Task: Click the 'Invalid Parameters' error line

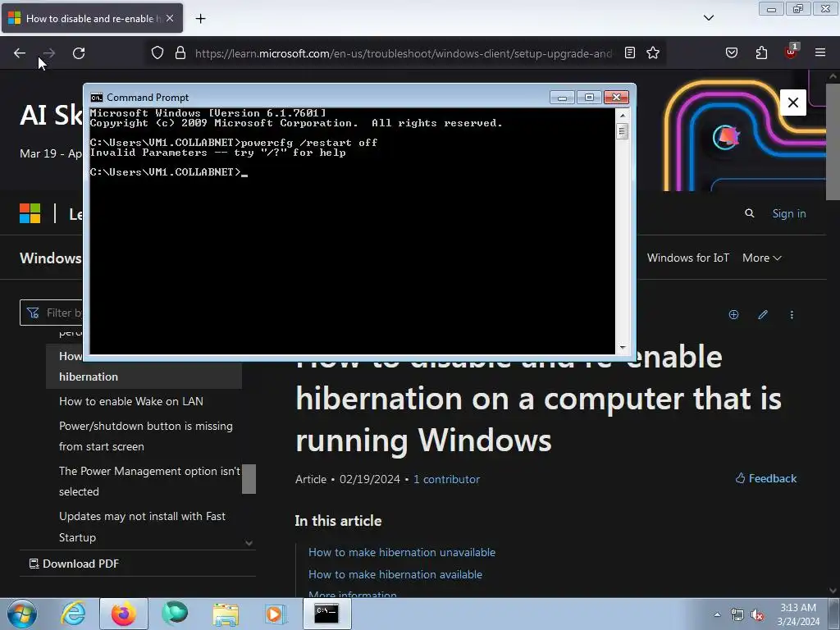Action: click(217, 153)
